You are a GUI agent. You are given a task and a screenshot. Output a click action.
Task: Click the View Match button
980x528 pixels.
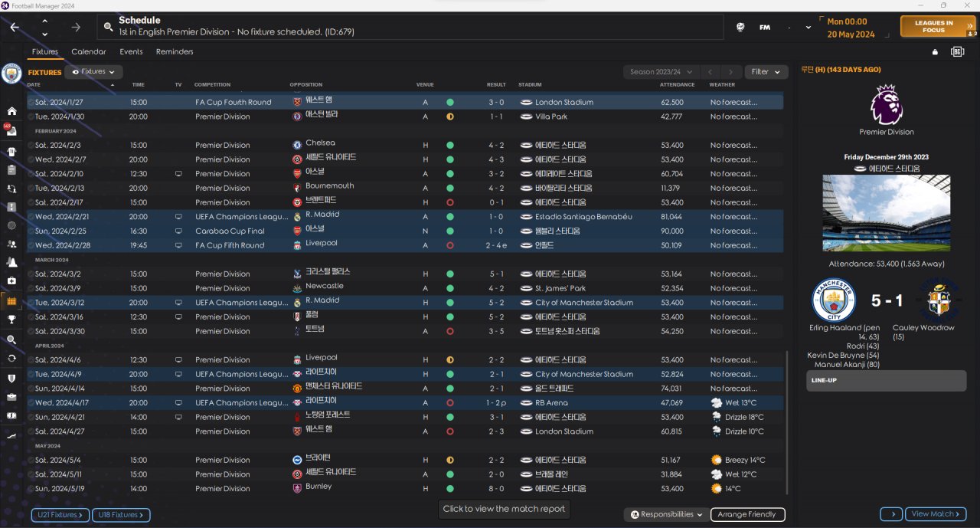(936, 514)
